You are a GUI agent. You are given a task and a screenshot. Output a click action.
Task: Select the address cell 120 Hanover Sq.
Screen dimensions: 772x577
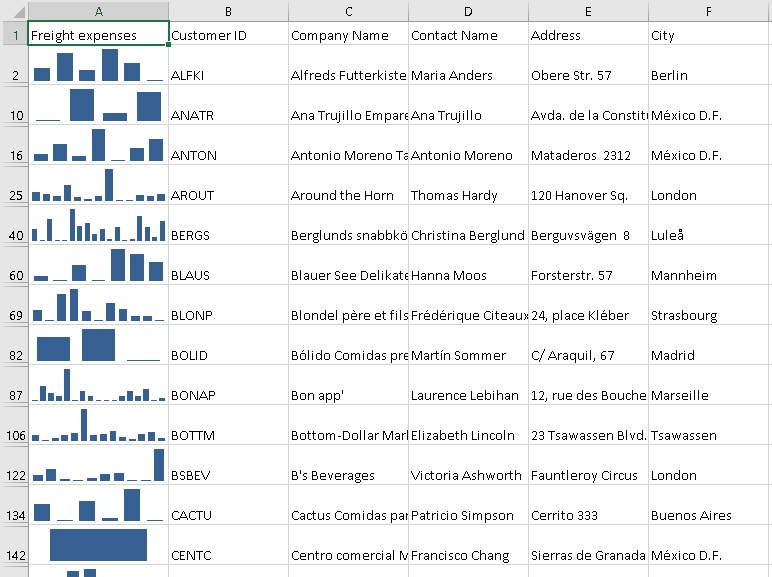point(588,195)
